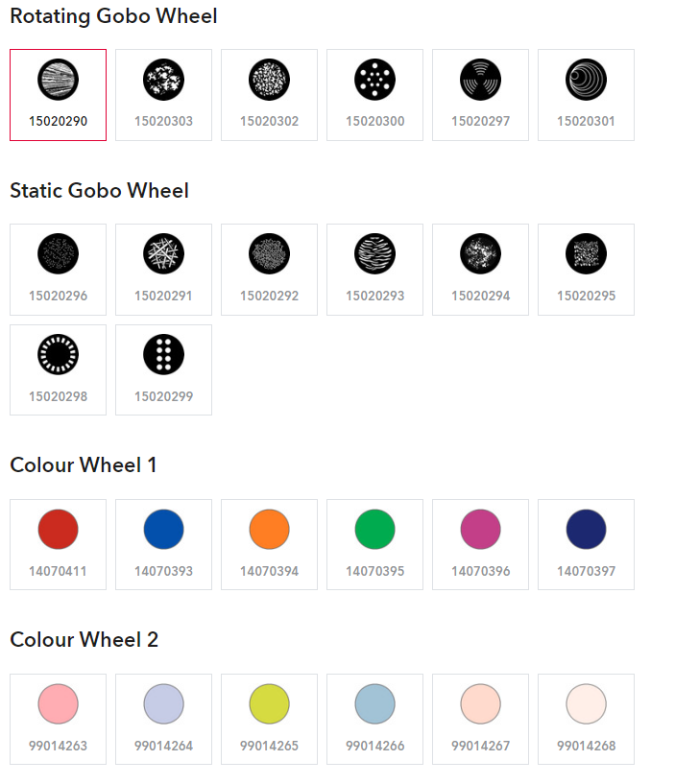The width and height of the screenshot is (675, 784).
Task: Pick the ring of bars gobo 15020298
Action: (58, 370)
